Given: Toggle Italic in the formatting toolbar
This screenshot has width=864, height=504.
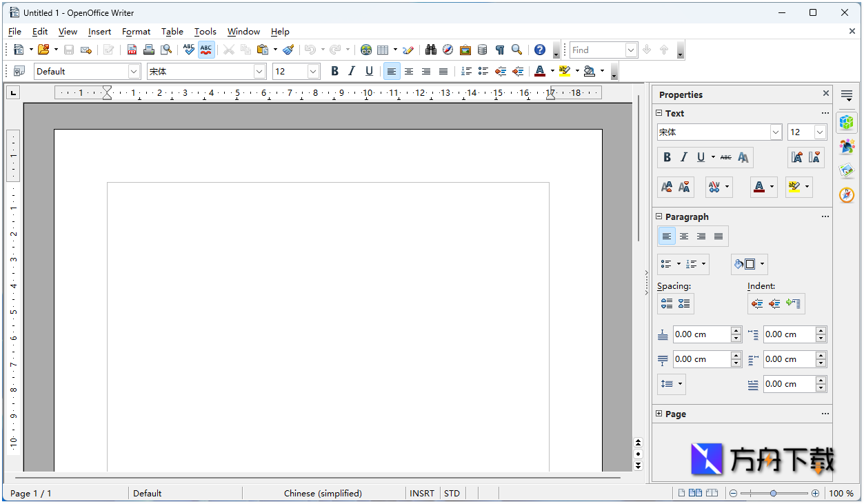Looking at the screenshot, I should click(x=352, y=71).
